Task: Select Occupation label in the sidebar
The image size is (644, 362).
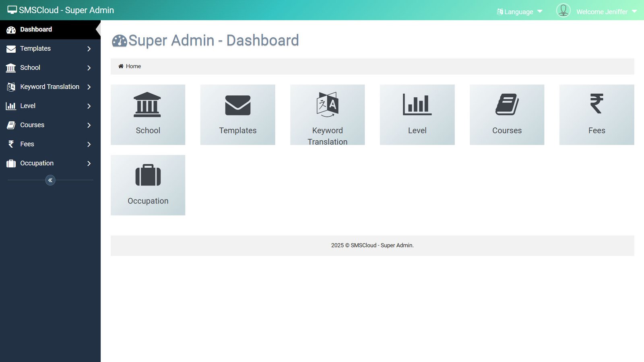Action: coord(37,163)
